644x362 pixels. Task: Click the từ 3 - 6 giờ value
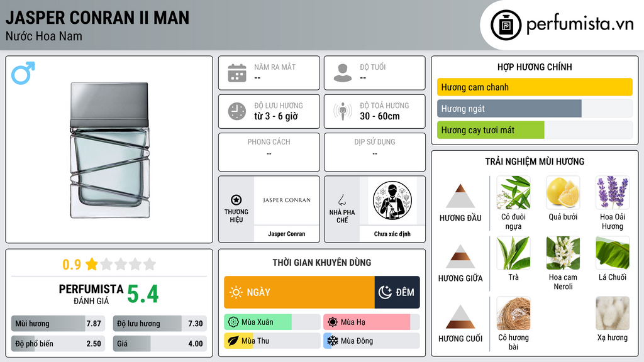[276, 116]
